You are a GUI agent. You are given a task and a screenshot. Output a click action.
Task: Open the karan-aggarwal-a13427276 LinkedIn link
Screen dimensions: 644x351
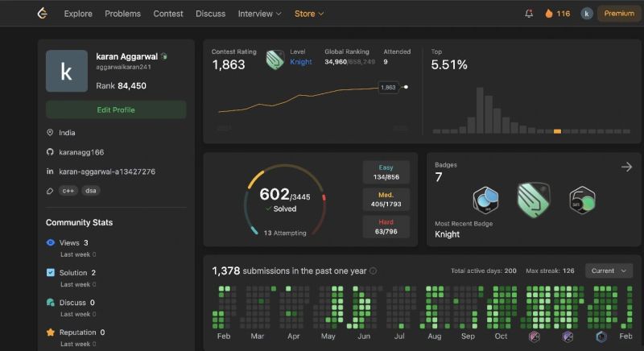107,171
